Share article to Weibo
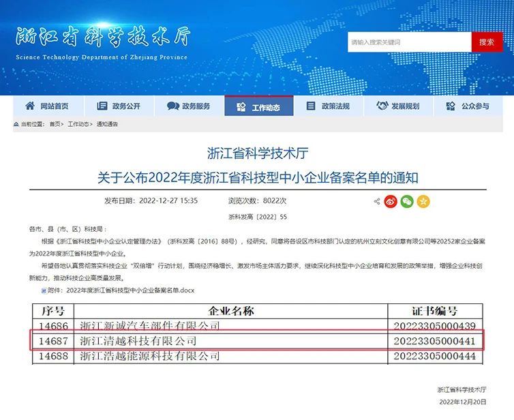The image size is (514, 420). coord(391,201)
